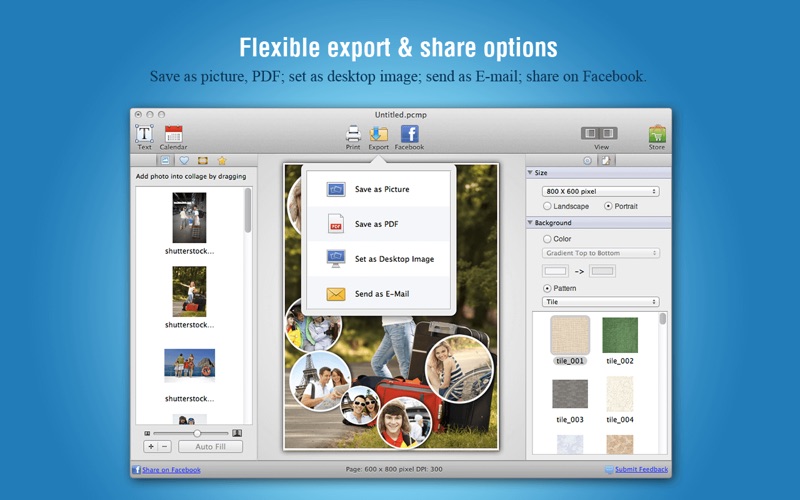Click the desktop monitor icon
Viewport: 800px width, 500px height.
coord(336,259)
